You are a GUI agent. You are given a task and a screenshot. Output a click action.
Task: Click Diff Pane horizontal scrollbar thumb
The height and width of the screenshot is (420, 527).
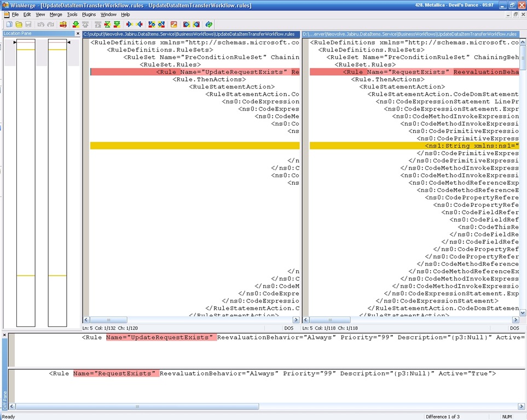pos(137,406)
